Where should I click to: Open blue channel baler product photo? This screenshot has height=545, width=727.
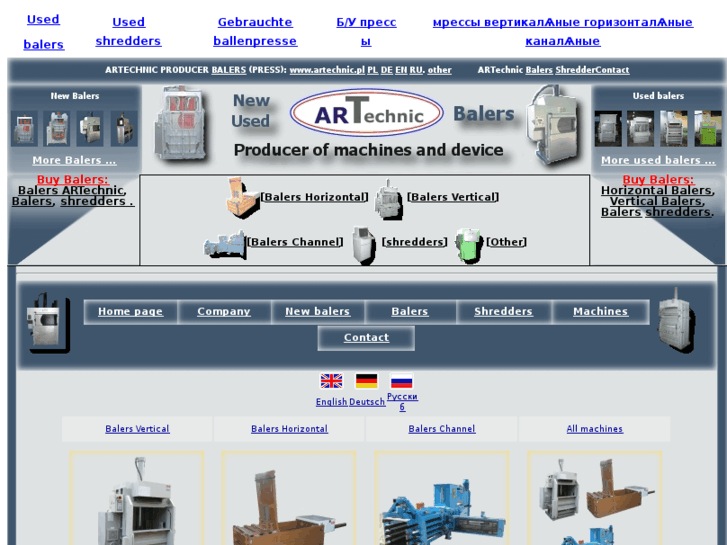442,498
